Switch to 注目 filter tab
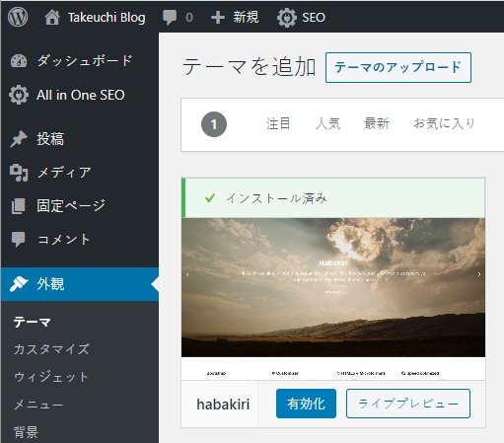The image size is (504, 443). pos(278,124)
